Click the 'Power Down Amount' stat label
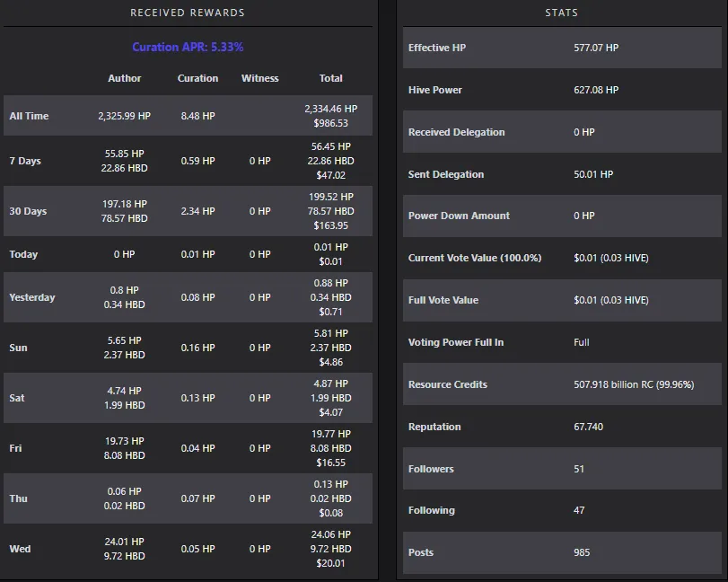Screen dimensions: 728x582 459,216
